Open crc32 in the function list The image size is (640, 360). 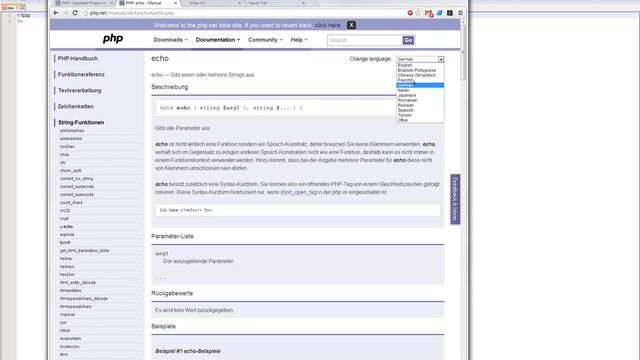point(65,211)
